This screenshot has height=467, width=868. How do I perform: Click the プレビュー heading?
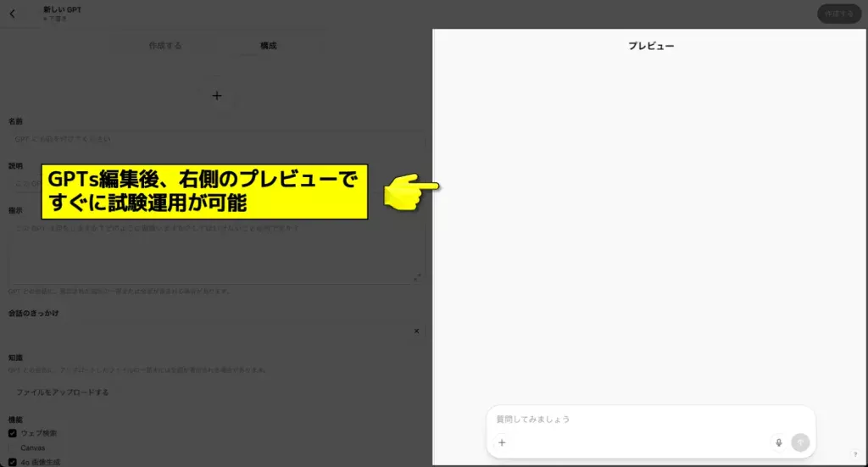pyautogui.click(x=651, y=46)
